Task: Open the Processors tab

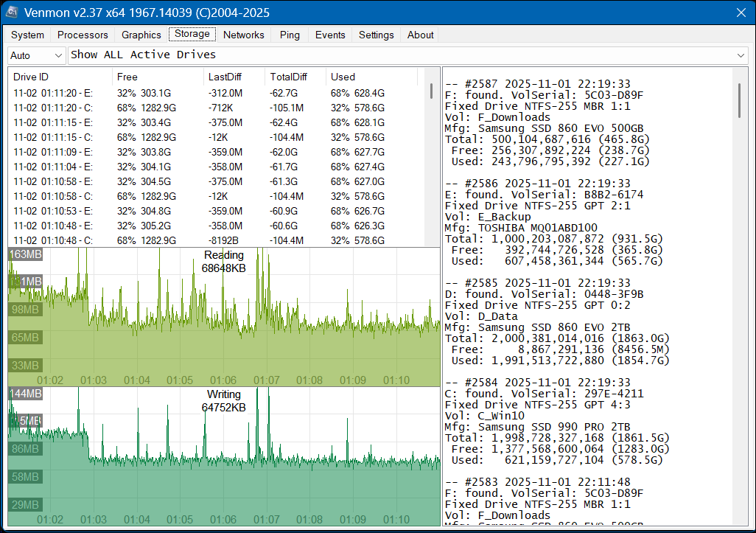Action: coord(83,35)
